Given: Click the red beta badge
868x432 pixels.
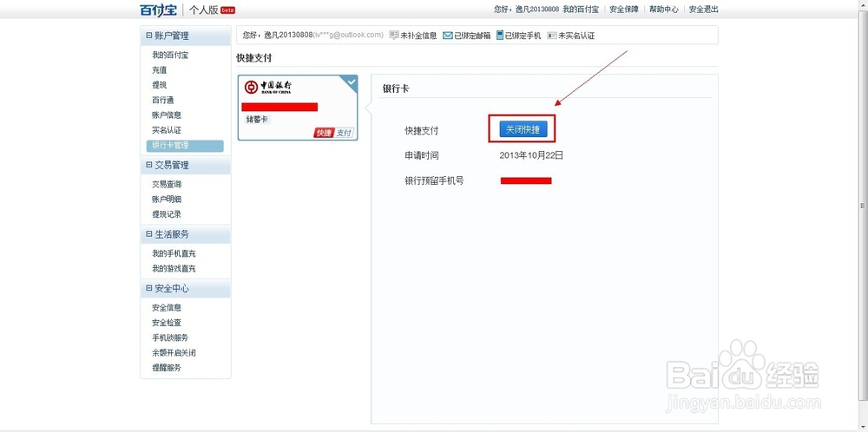Looking at the screenshot, I should click(x=228, y=10).
